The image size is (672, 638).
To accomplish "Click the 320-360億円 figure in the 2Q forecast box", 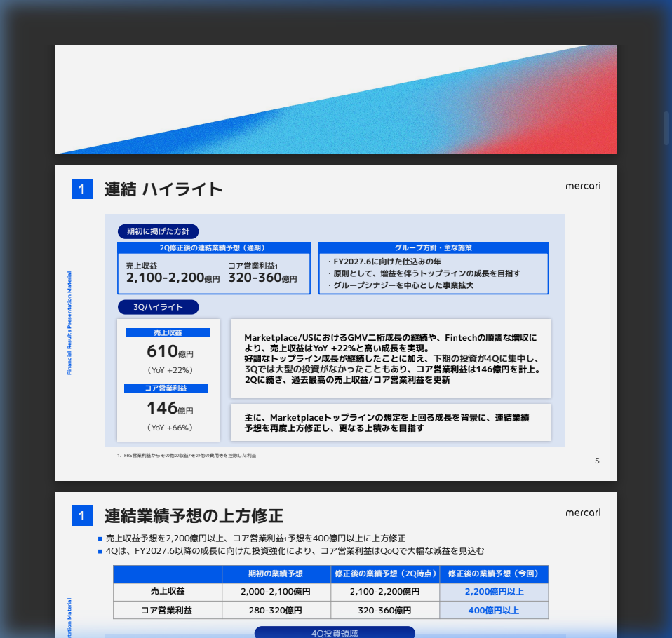I will [x=262, y=278].
